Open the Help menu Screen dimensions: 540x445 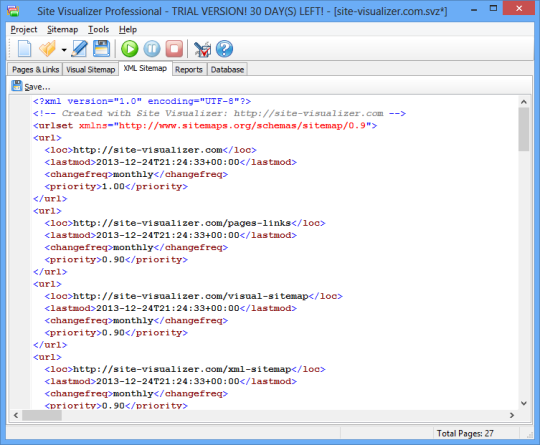pos(128,30)
